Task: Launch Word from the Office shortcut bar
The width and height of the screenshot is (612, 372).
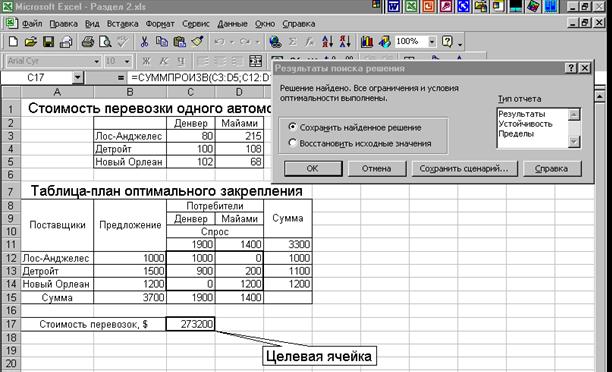Action: coord(393,7)
